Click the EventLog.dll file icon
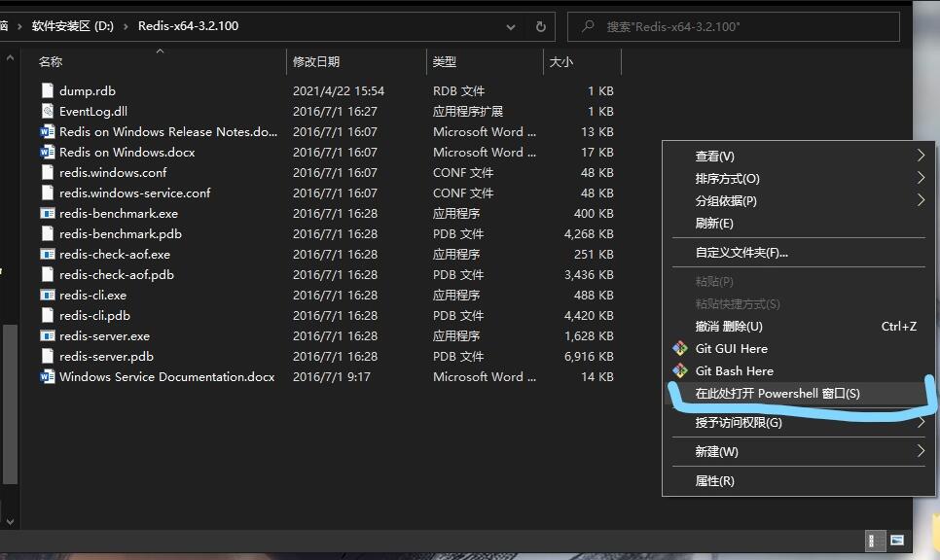Image resolution: width=940 pixels, height=560 pixels. pyautogui.click(x=48, y=111)
